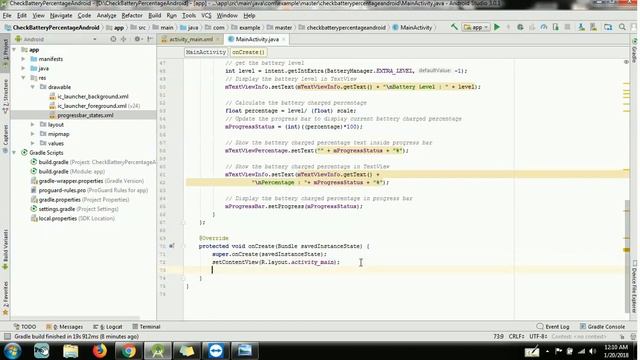Collapse Gradle Scripts tree node
The width and height of the screenshot is (640, 360).
tap(14, 153)
